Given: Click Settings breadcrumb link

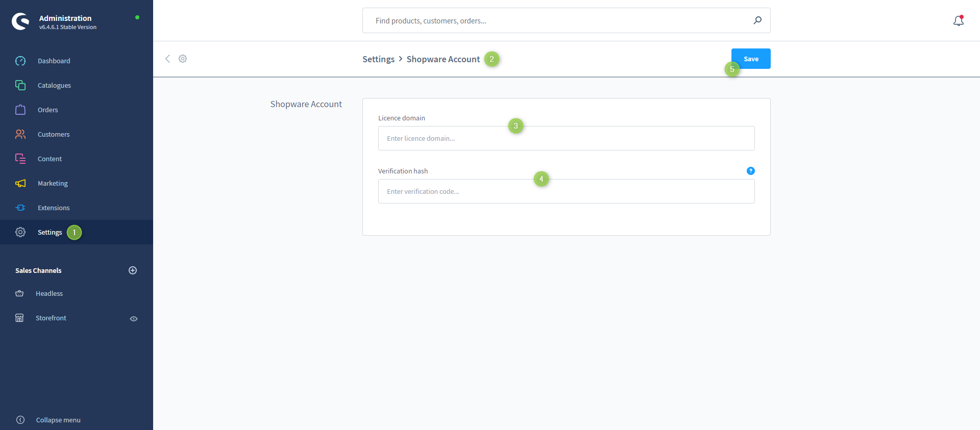Looking at the screenshot, I should pos(378,59).
